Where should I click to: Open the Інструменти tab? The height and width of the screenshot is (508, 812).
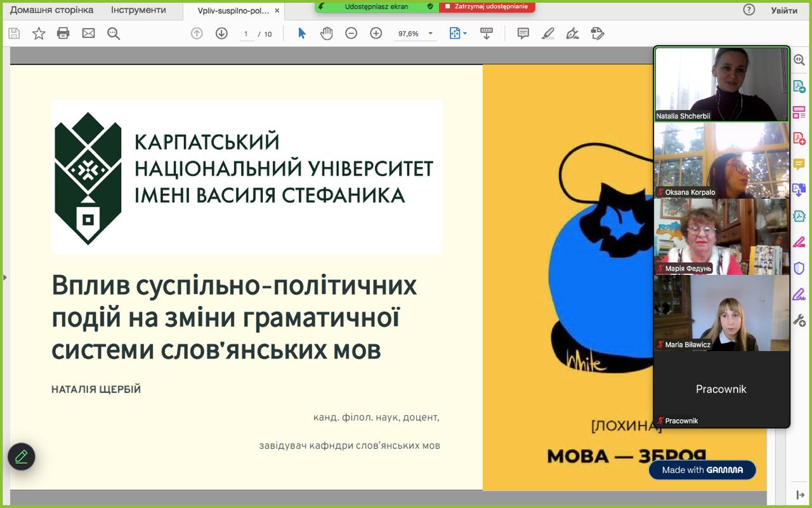click(138, 10)
